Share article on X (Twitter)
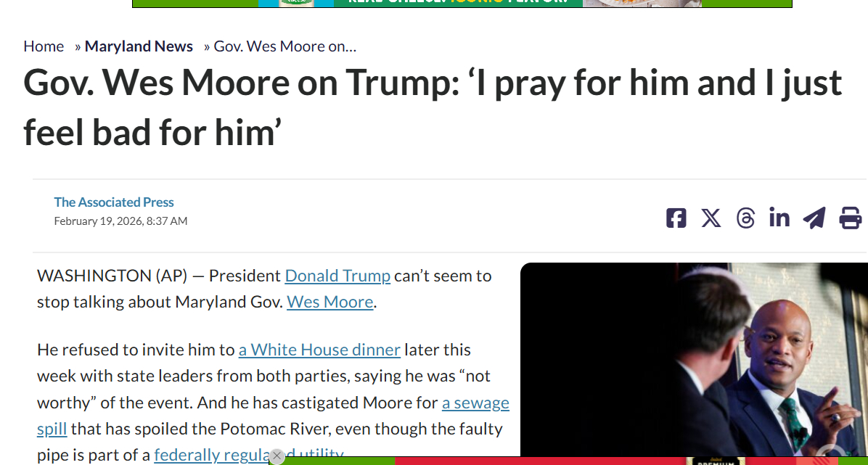The width and height of the screenshot is (868, 465). (711, 218)
